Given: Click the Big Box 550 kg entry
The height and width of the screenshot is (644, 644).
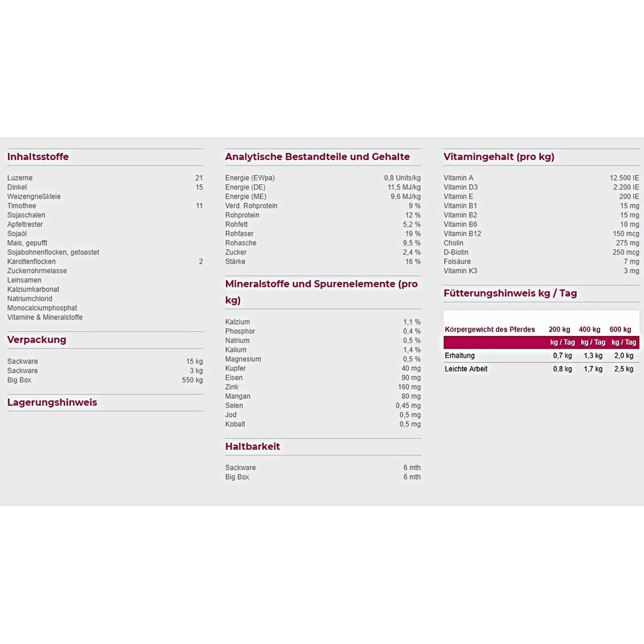Looking at the screenshot, I should tap(105, 380).
